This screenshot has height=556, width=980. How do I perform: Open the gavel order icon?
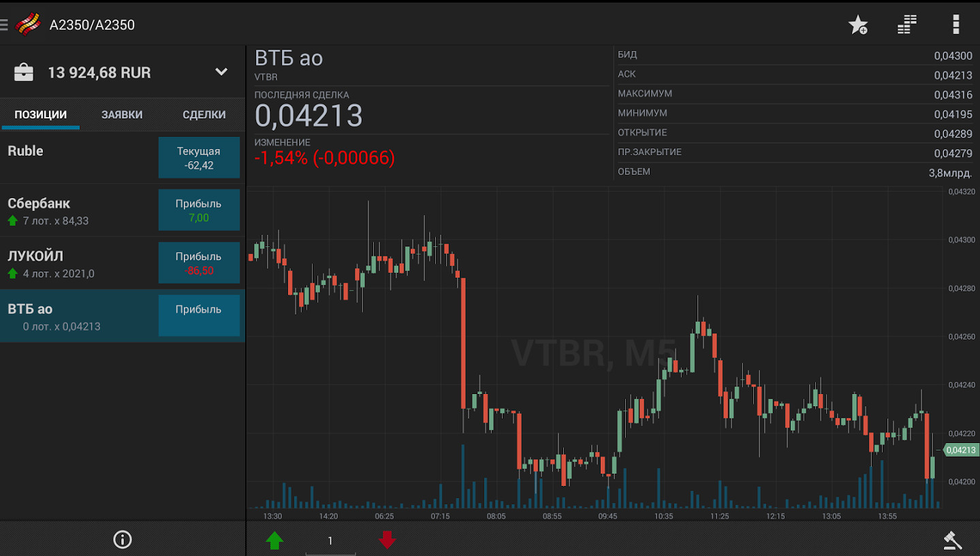click(x=953, y=540)
